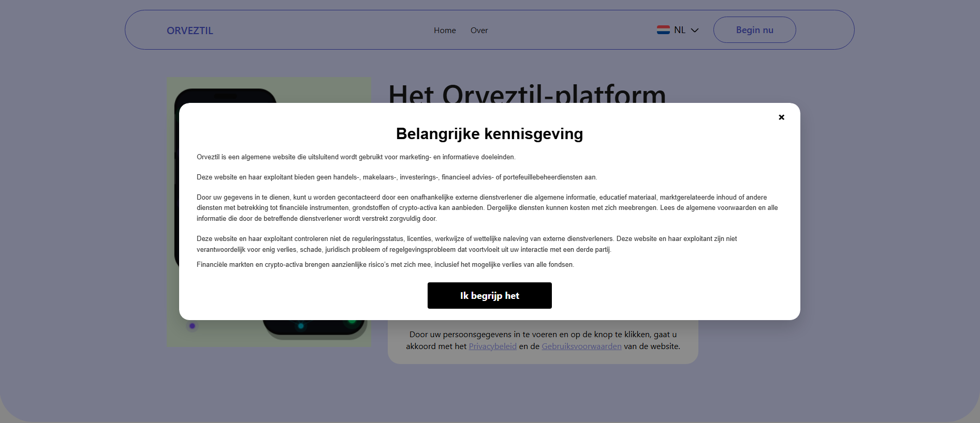
Task: Go to the Home menu item
Action: [x=445, y=31]
